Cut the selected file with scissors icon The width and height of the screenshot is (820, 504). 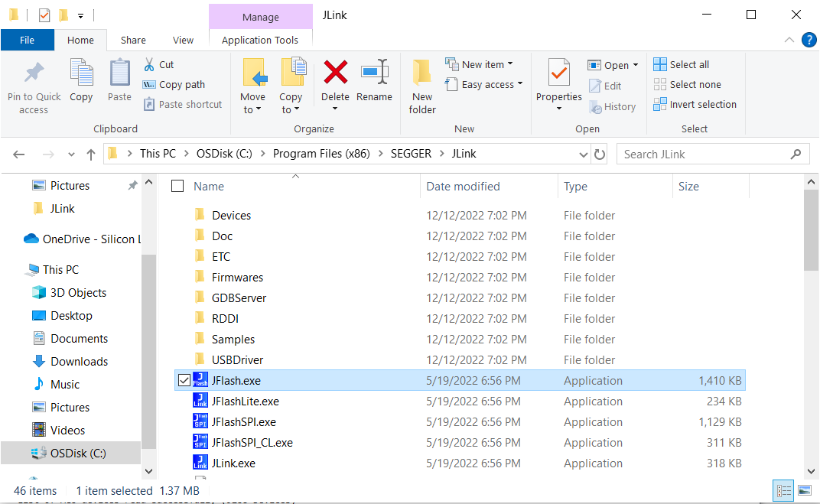149,65
